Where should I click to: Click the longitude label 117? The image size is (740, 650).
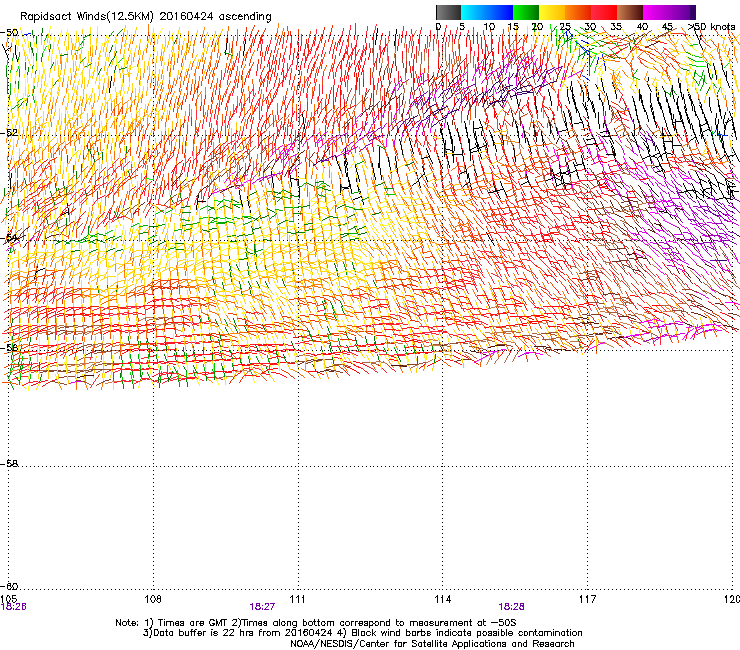click(588, 599)
